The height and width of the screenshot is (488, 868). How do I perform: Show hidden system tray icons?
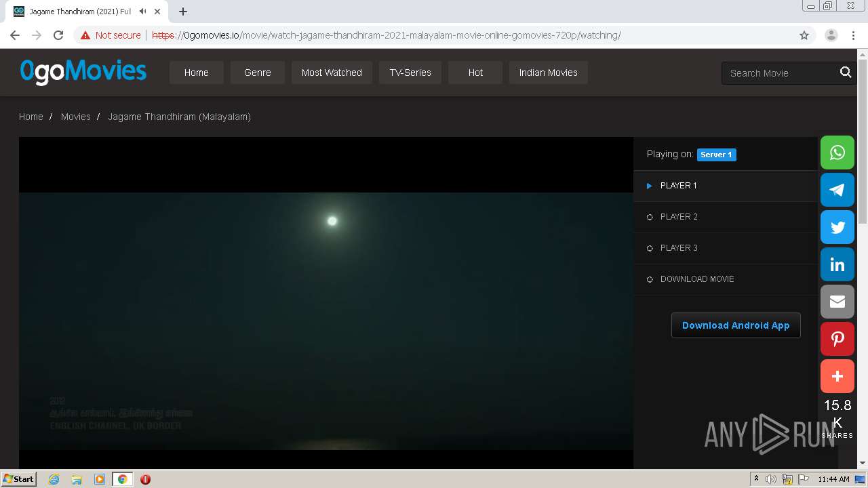[x=756, y=479]
